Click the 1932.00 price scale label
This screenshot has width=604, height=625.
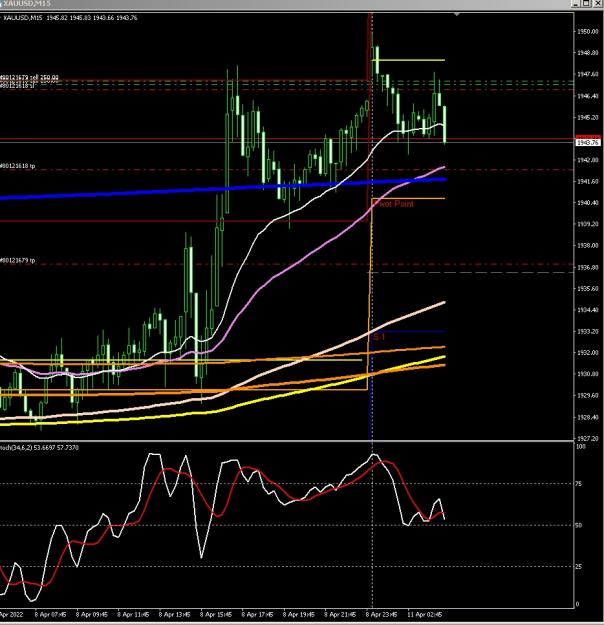588,353
